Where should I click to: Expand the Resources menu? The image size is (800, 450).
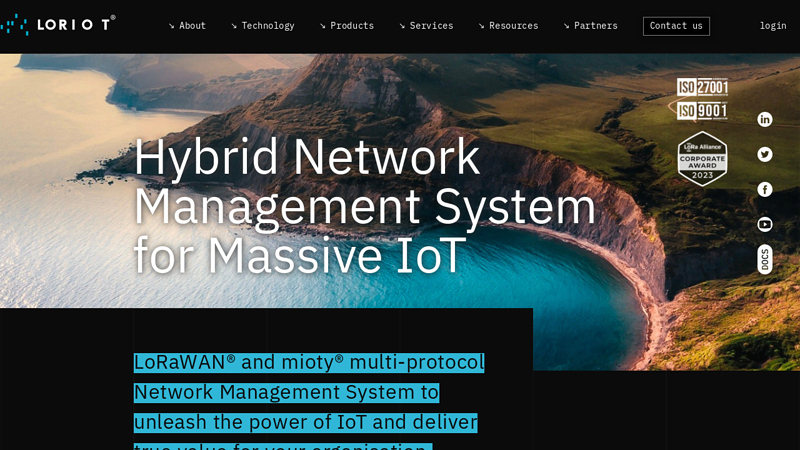508,26
